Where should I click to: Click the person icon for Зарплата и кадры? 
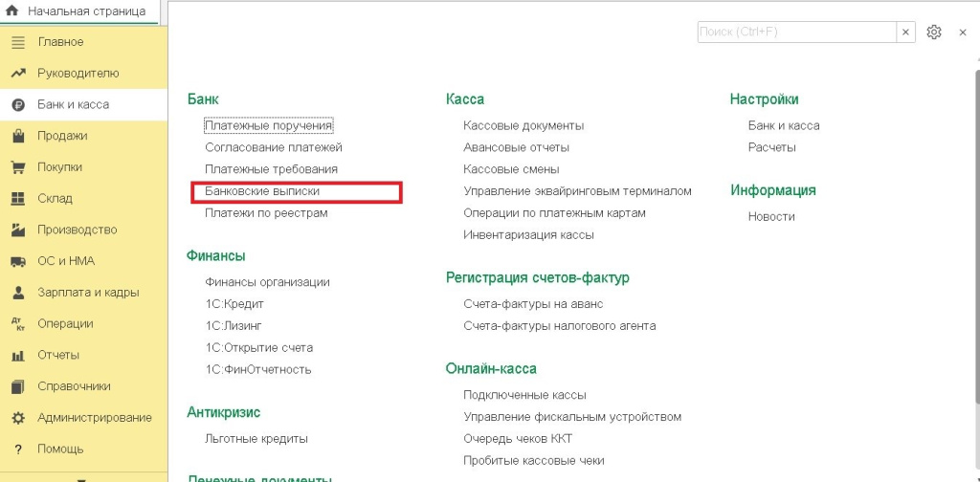click(x=18, y=293)
